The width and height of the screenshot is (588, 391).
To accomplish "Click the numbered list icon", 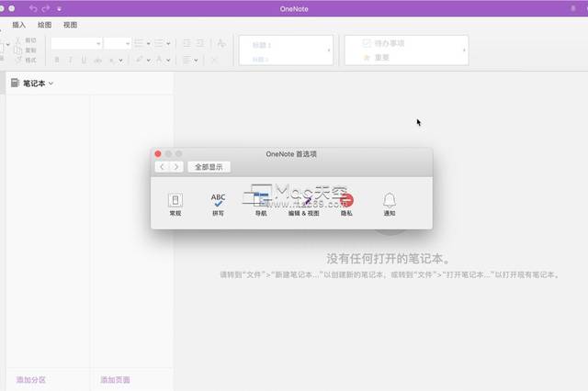I will point(159,43).
